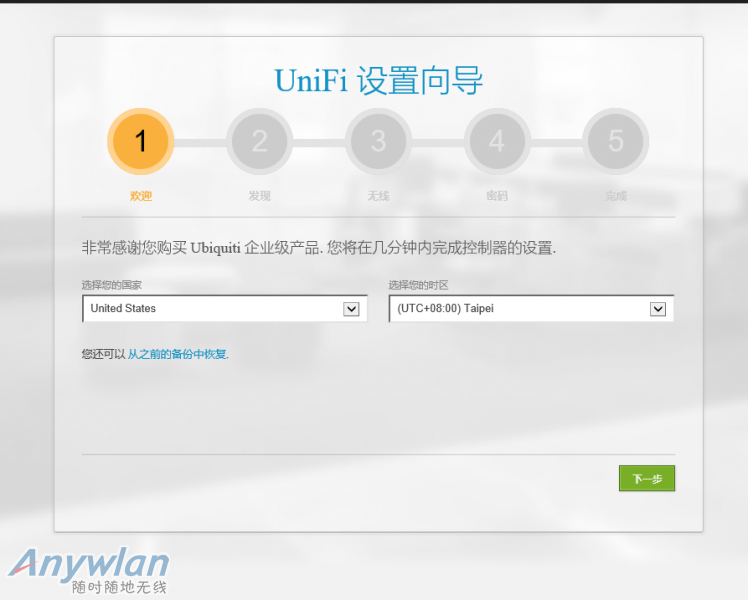Click step 2 circle in the wizard
The image size is (748, 600).
point(260,141)
